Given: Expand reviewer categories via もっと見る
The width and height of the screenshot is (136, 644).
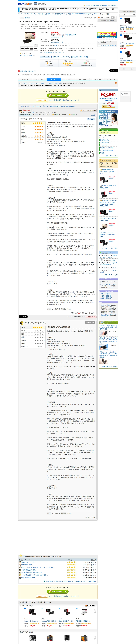Looking at the screenshot, I should point(93,115).
